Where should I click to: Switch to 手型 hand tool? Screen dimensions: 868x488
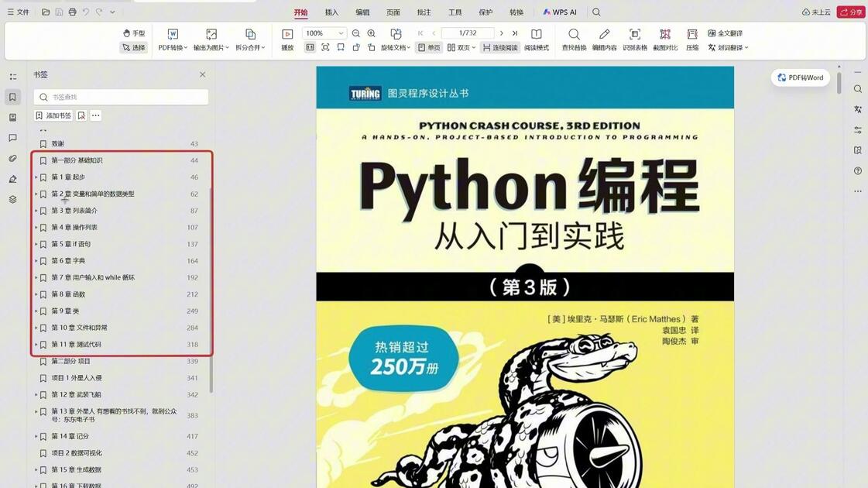click(x=134, y=33)
